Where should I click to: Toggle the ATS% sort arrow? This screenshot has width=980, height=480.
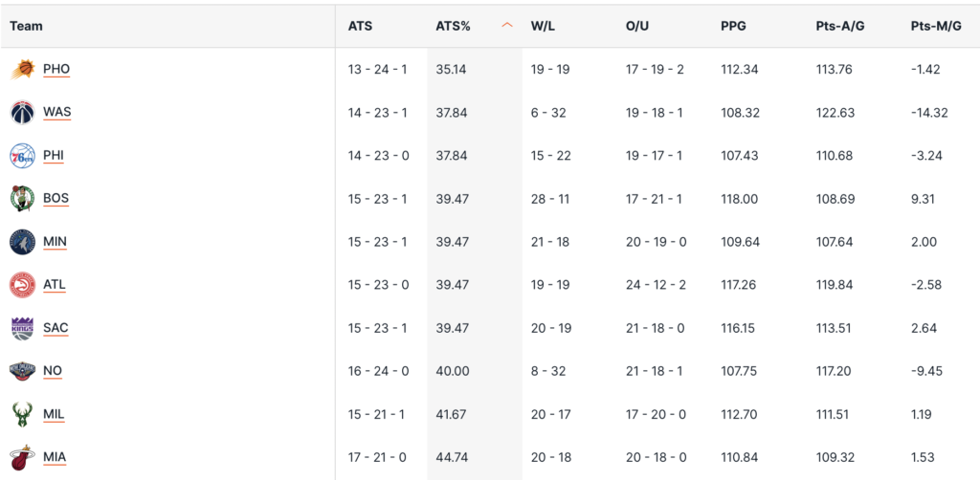507,26
